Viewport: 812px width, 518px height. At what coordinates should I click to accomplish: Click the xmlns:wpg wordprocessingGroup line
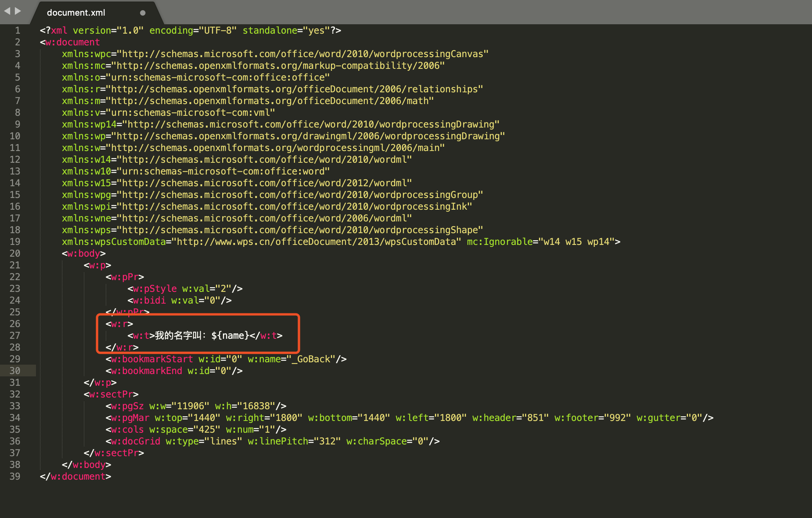pyautogui.click(x=273, y=194)
